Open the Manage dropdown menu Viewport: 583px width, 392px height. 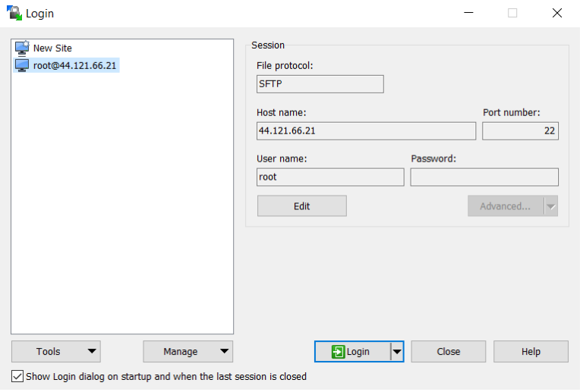point(188,352)
